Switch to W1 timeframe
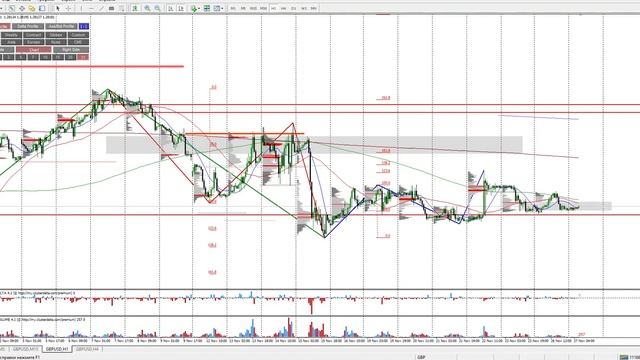The height and width of the screenshot is (360, 640). [304, 8]
